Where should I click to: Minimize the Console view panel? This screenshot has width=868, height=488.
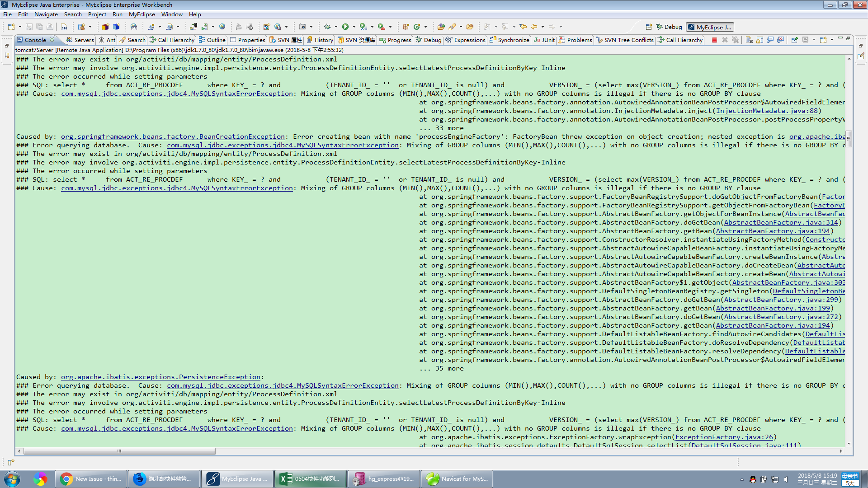click(x=840, y=38)
